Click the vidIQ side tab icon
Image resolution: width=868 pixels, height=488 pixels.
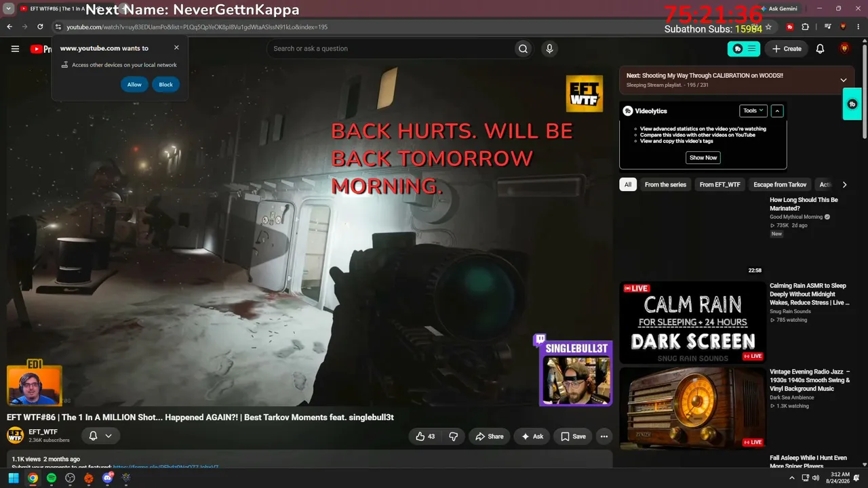(x=852, y=104)
